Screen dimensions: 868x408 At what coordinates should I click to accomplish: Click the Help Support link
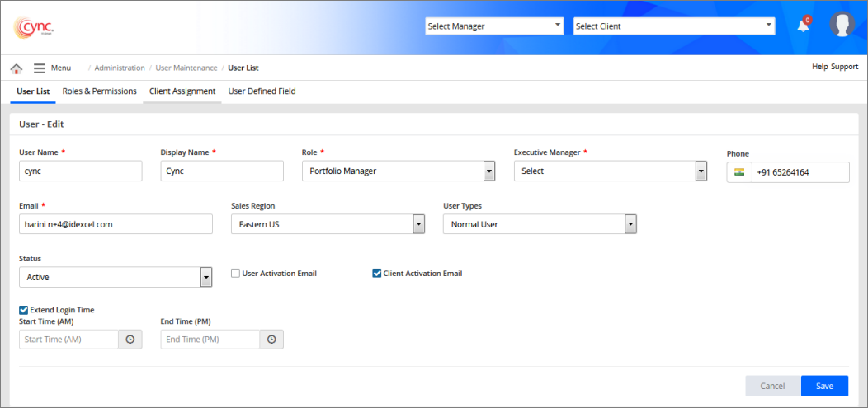[x=835, y=67]
